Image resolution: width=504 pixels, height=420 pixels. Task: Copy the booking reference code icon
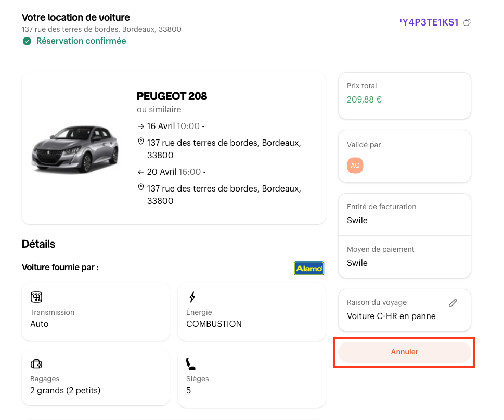pyautogui.click(x=467, y=22)
